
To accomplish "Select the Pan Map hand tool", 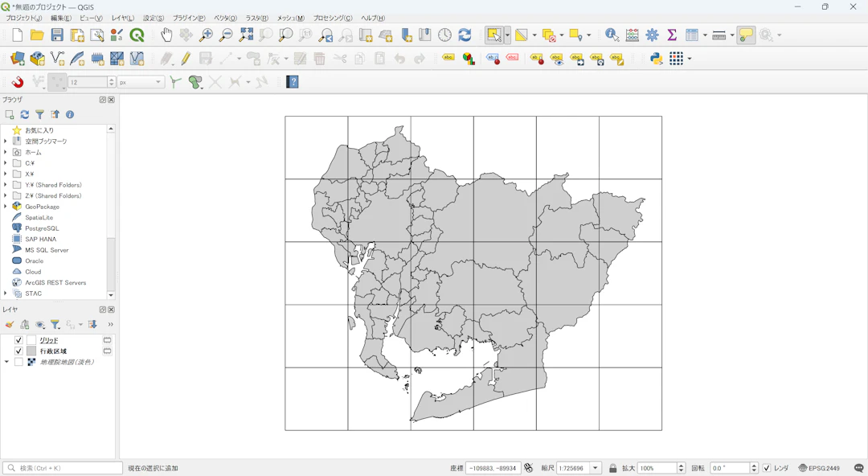I will pos(166,35).
